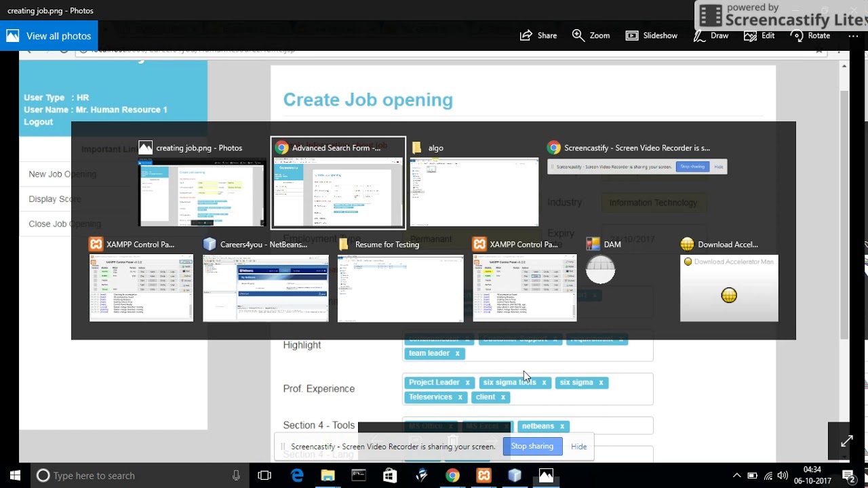Click the fullscreen expand arrow icon

click(847, 441)
